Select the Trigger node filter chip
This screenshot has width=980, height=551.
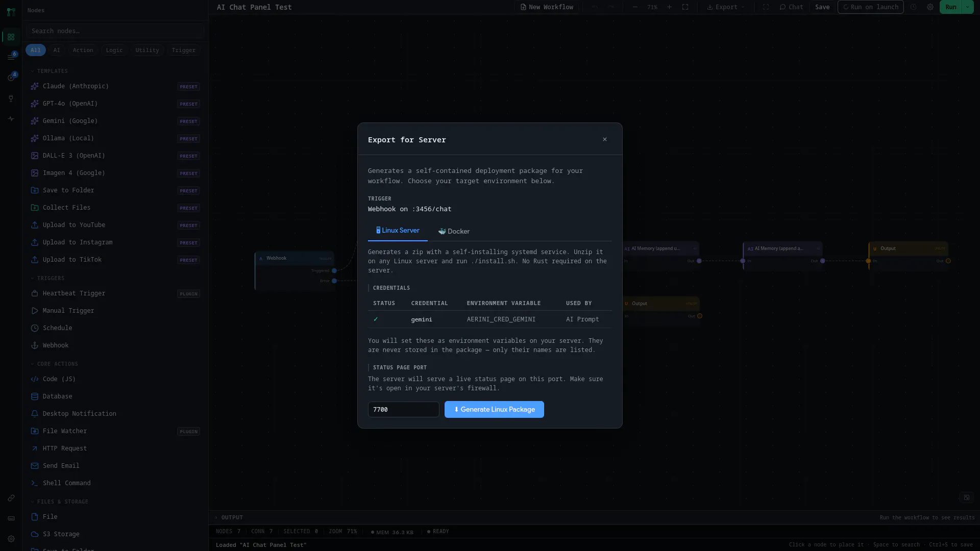183,50
